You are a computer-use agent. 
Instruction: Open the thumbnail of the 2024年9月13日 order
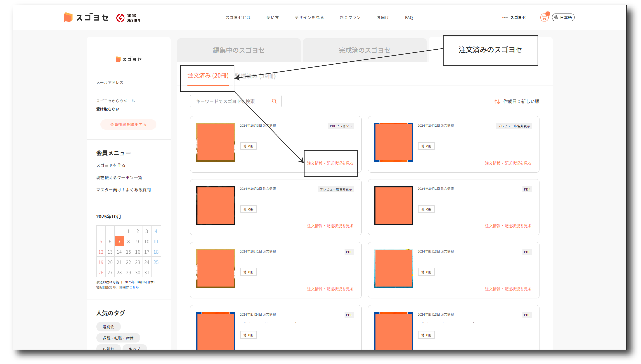coord(393,268)
